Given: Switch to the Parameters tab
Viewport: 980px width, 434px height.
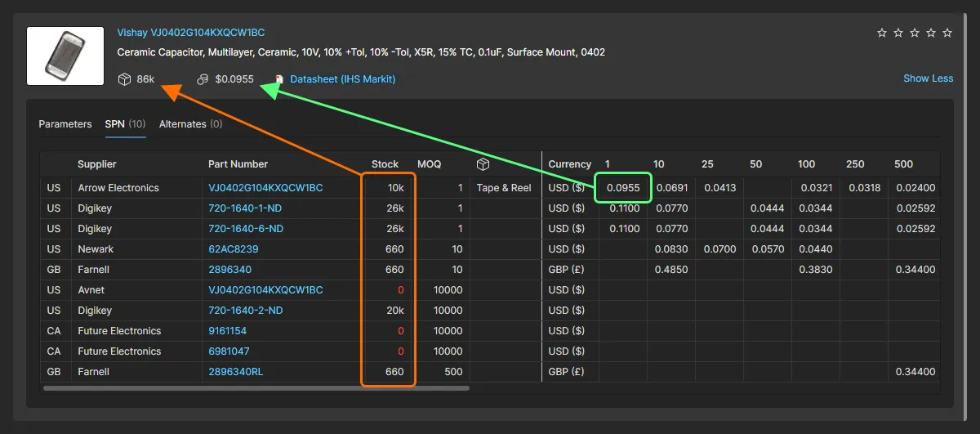Looking at the screenshot, I should pos(65,124).
